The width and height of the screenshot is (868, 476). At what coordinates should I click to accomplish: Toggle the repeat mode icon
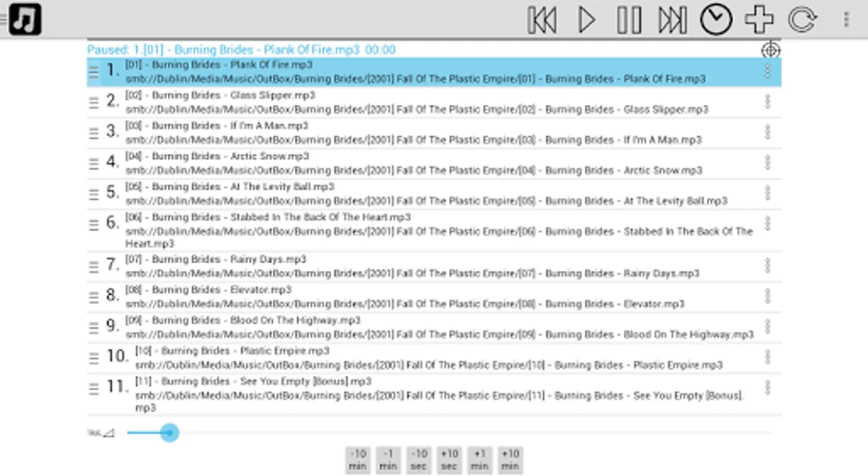pos(802,20)
